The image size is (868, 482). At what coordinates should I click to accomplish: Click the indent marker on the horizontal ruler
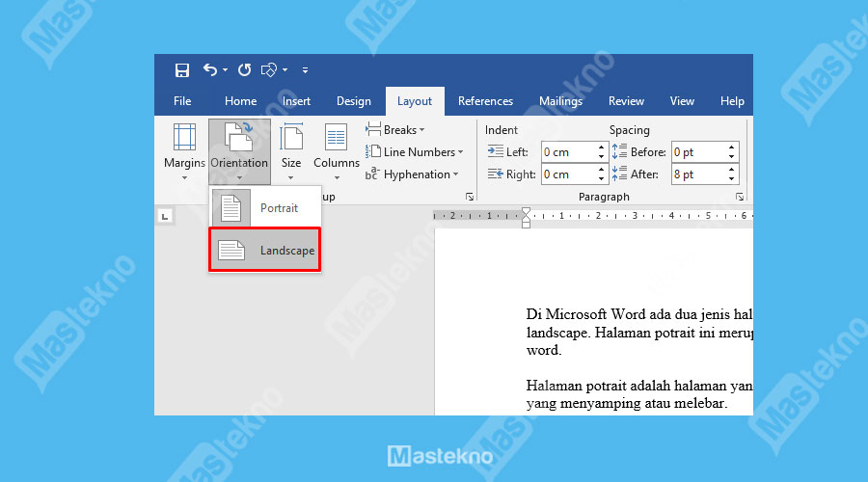pos(526,218)
